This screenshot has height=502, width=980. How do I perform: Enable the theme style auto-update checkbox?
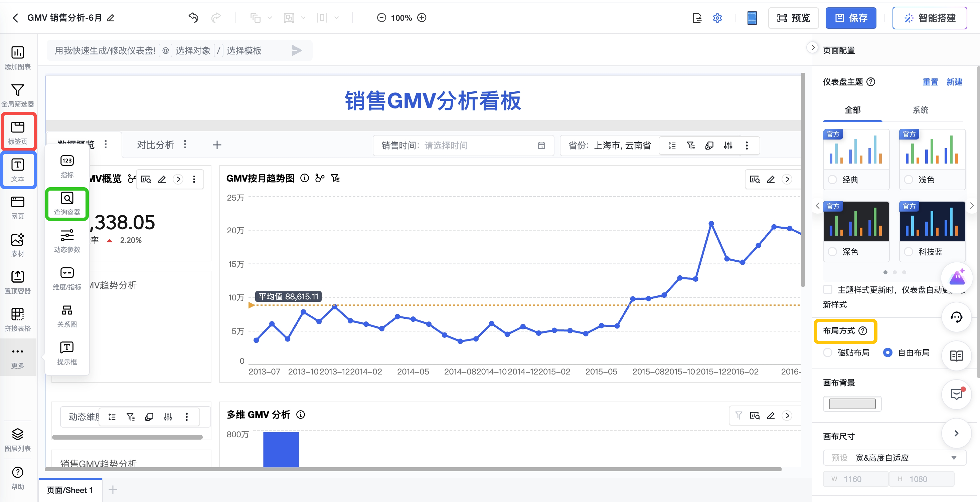827,289
